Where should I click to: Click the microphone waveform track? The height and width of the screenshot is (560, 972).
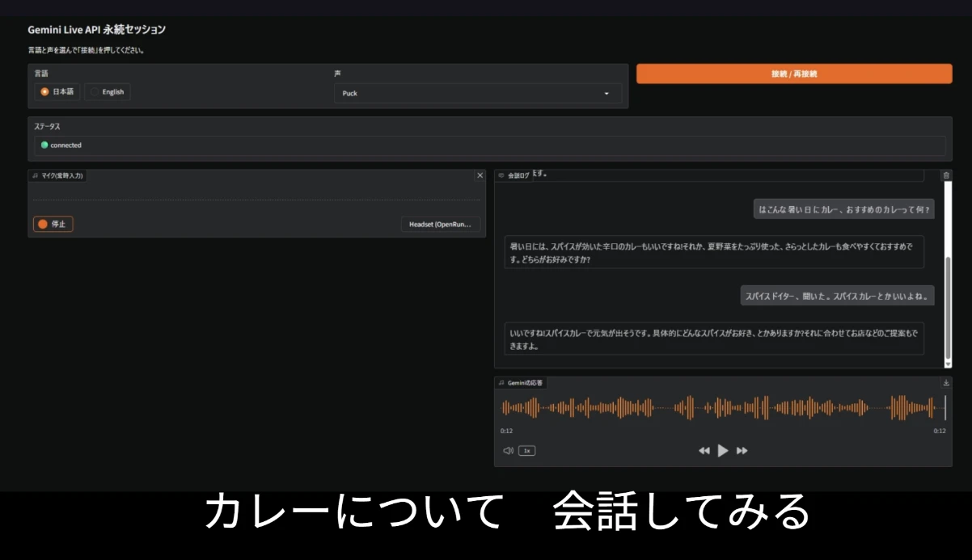(256, 200)
